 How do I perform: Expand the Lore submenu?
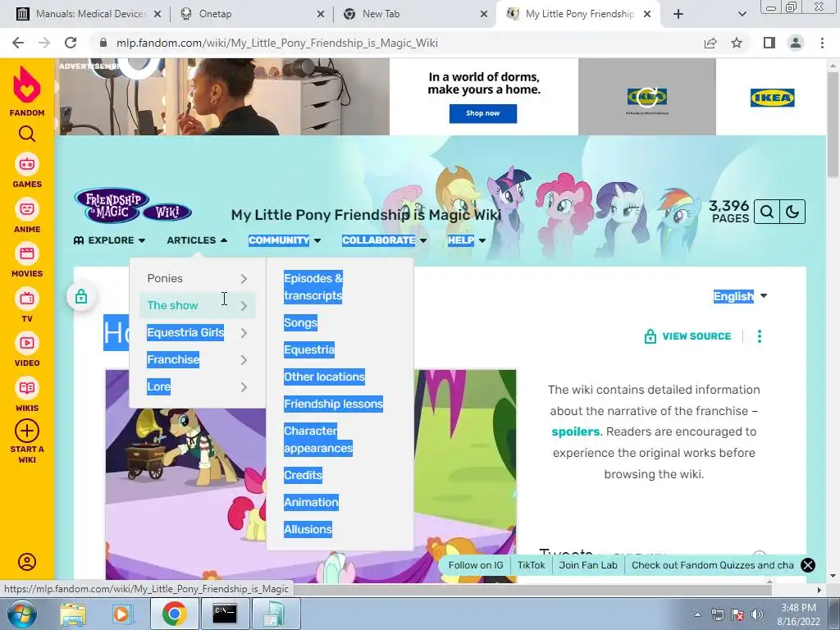[198, 387]
